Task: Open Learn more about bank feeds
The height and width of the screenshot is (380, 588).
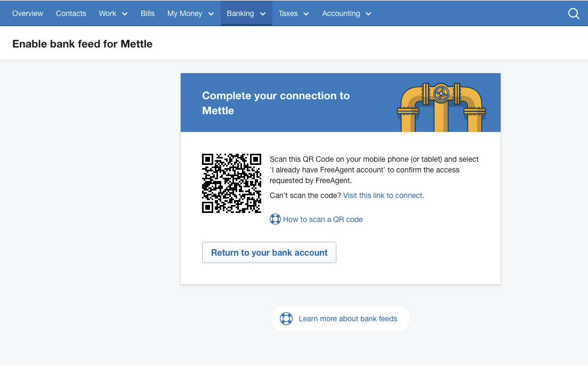Action: [348, 318]
